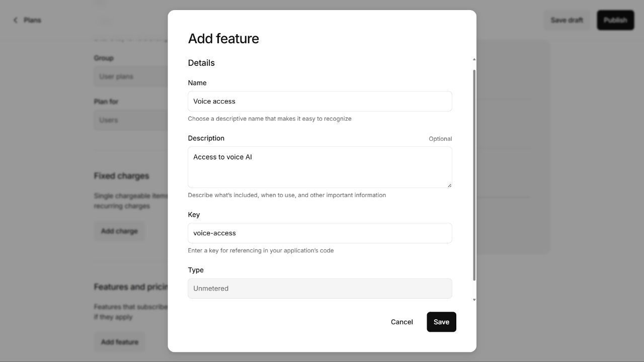Click the Add feature button in background page
Image resolution: width=644 pixels, height=362 pixels.
119,342
